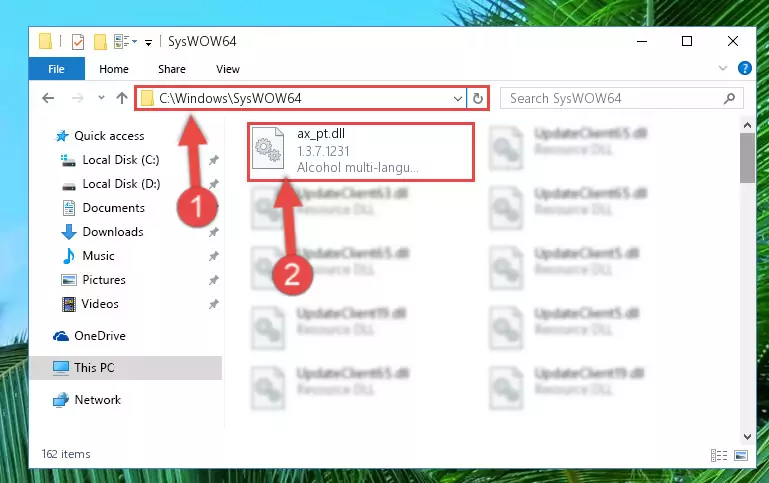
Task: Open Local Disk (D:) in sidebar
Action: point(121,184)
